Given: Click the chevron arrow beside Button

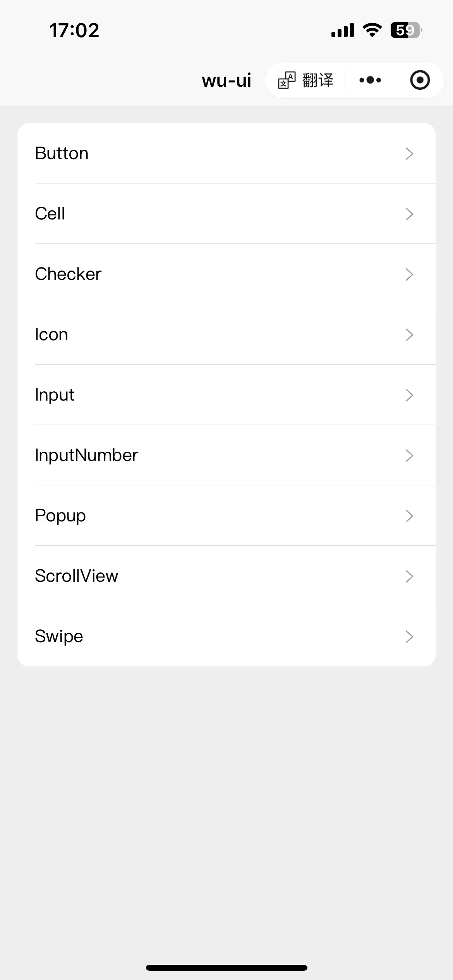Looking at the screenshot, I should click(x=409, y=154).
